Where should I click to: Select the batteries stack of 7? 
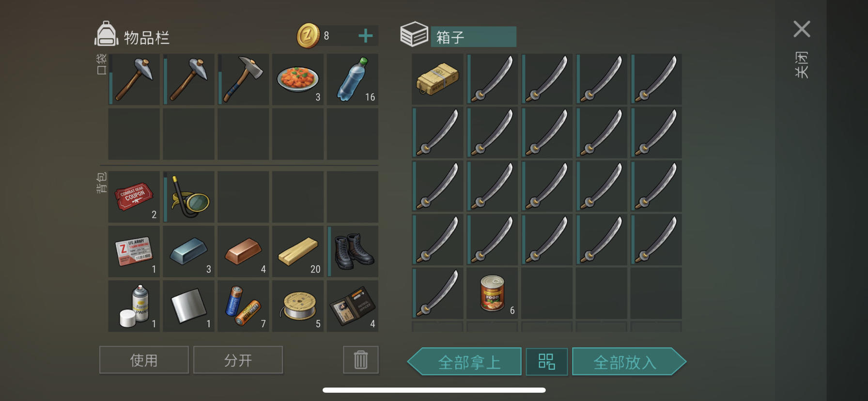[243, 306]
